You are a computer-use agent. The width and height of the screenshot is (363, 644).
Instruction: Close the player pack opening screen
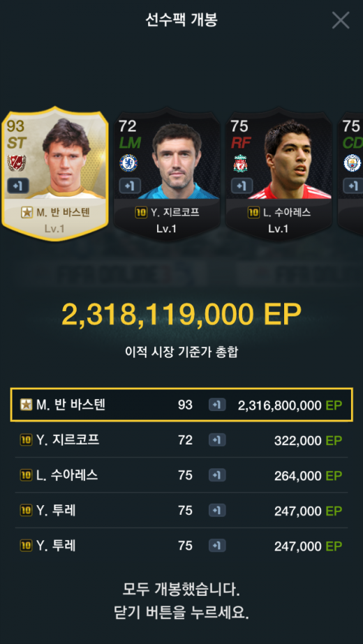(341, 20)
